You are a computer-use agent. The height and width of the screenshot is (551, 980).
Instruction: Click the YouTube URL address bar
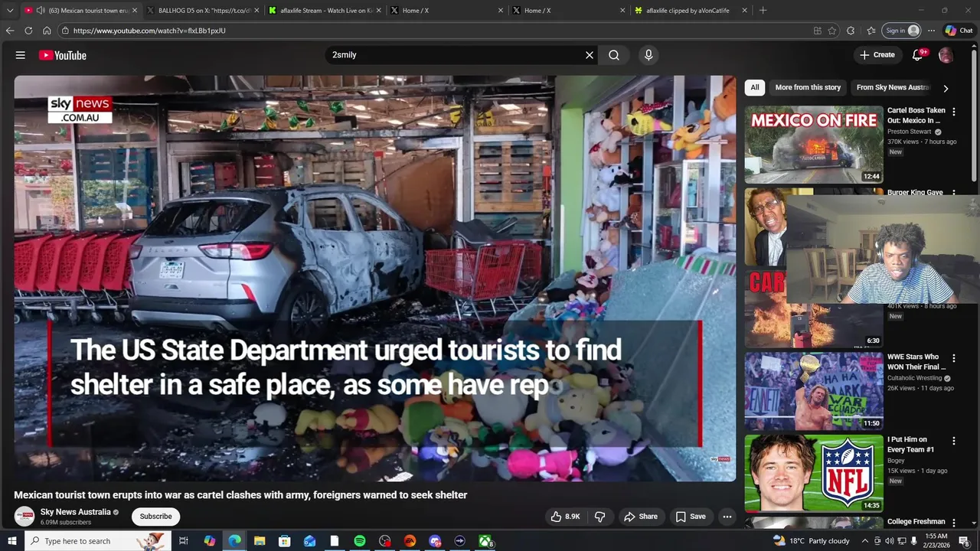[436, 31]
